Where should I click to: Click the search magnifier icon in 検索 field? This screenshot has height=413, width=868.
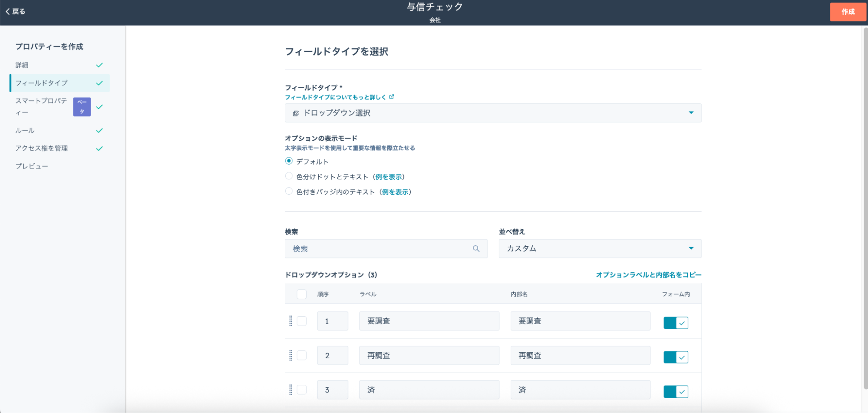point(476,249)
